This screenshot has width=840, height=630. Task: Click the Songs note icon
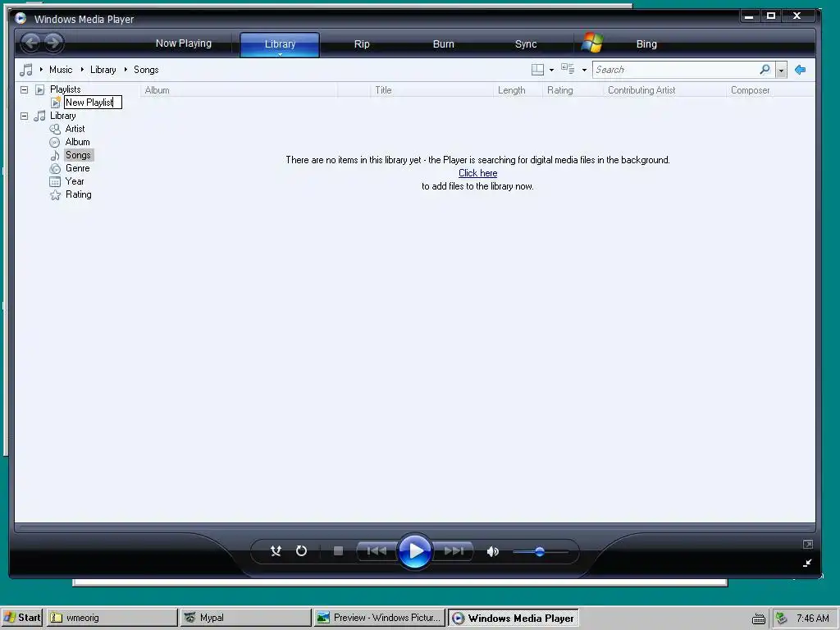(55, 155)
